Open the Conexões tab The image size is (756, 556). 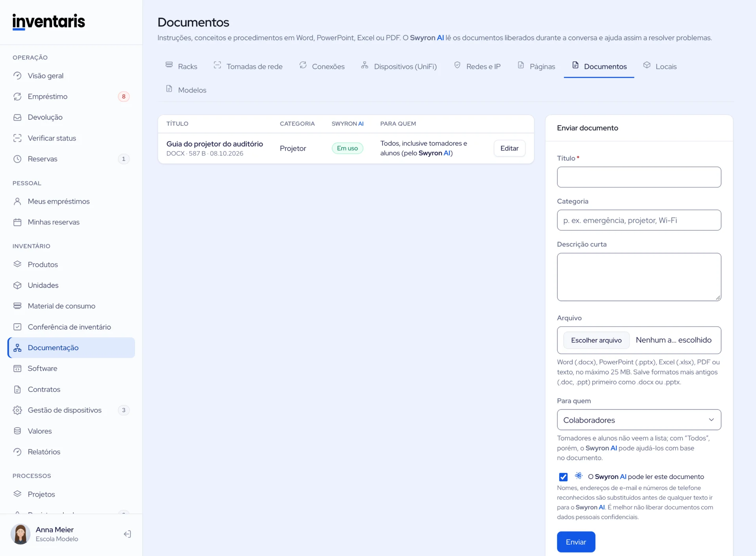[x=322, y=66]
